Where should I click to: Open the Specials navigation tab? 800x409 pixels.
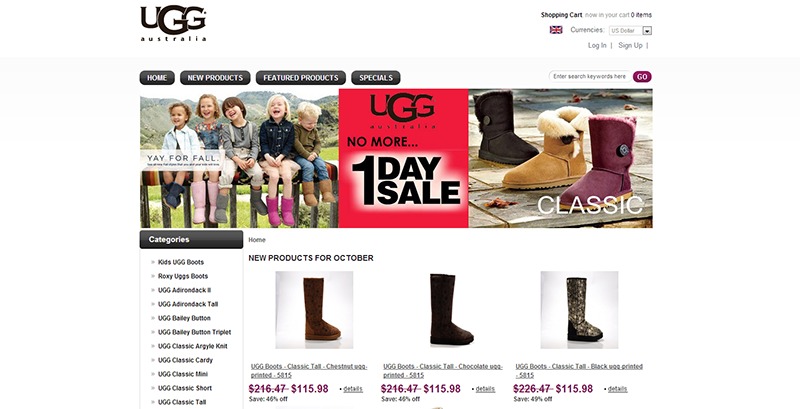(376, 78)
